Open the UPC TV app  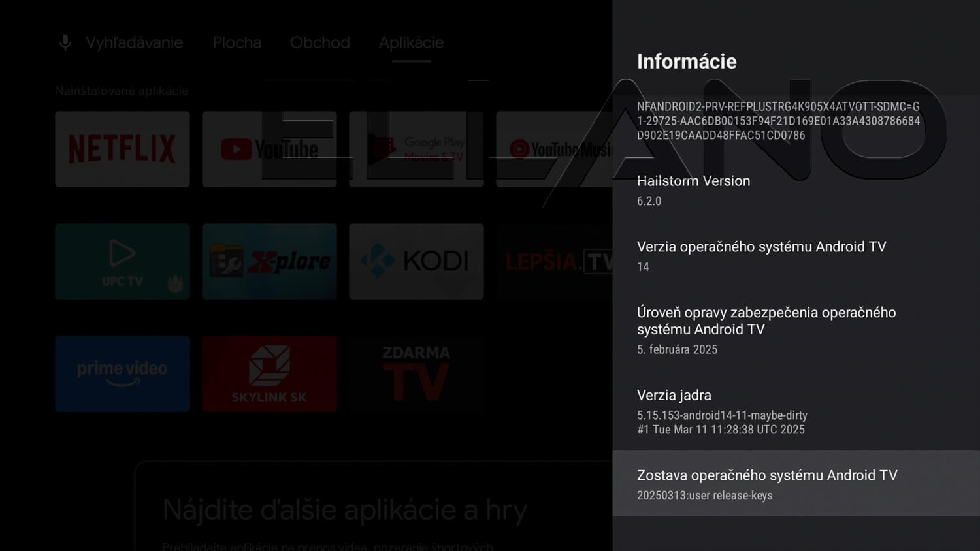122,261
